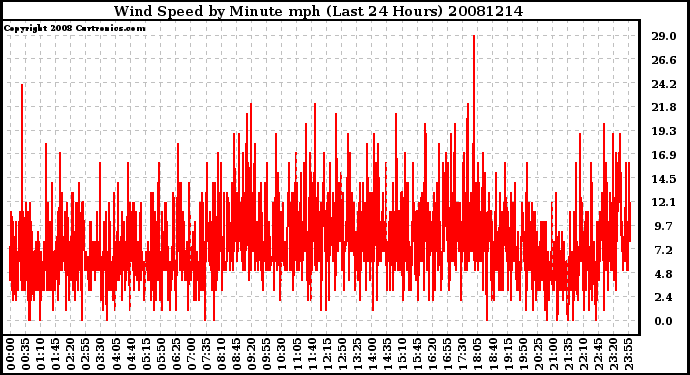Click the chart title 'Wind Speed by Minute mph'

coord(217,11)
